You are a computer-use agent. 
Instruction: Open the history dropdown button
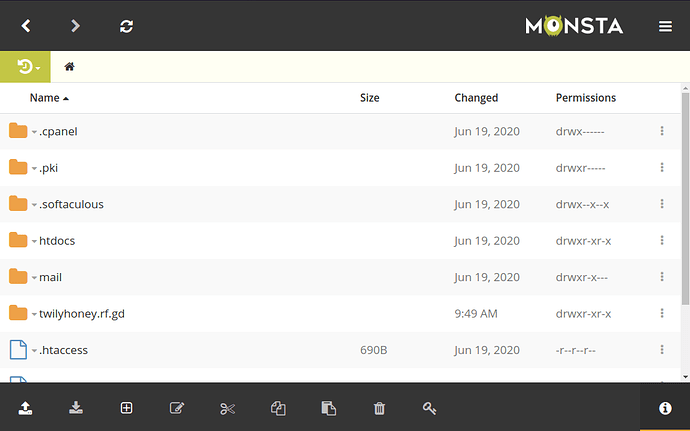(27, 67)
